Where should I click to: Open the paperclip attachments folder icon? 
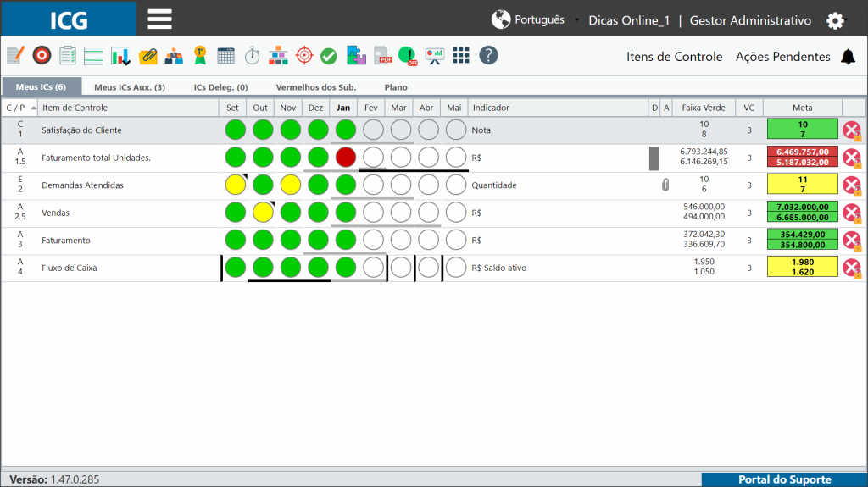coord(147,56)
